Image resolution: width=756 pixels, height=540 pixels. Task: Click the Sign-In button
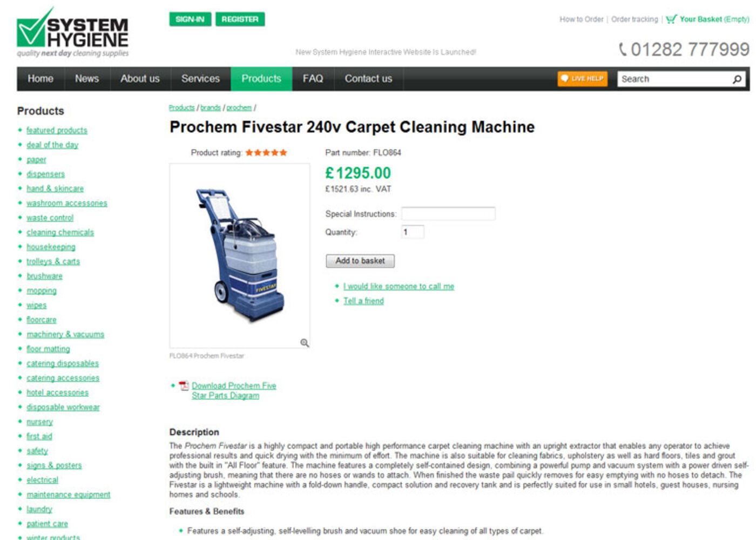(x=190, y=19)
